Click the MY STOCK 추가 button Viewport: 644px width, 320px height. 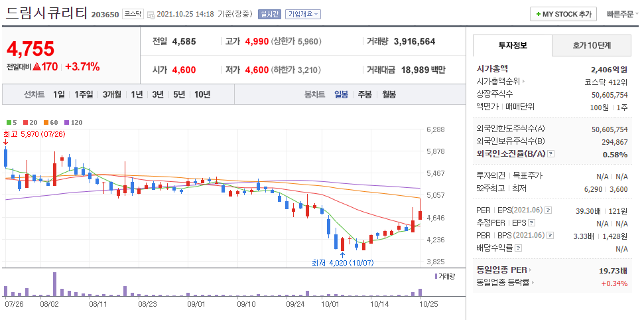pos(562,14)
